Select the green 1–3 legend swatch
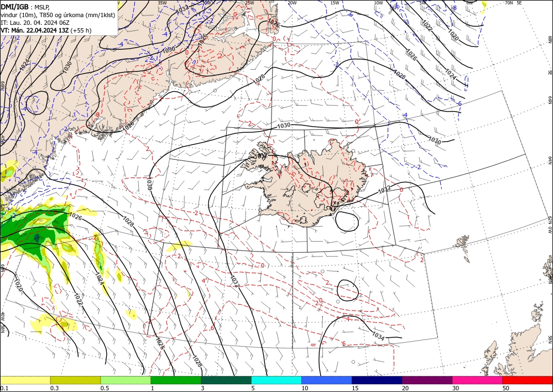 (176, 380)
